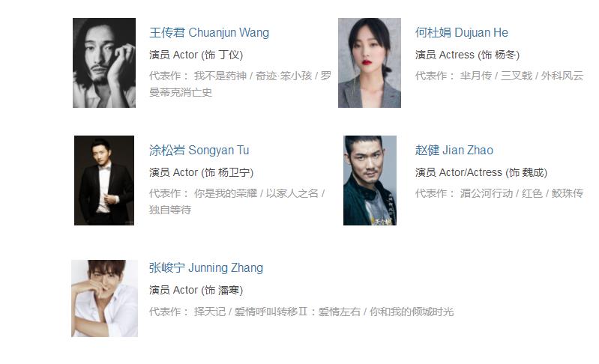The width and height of the screenshot is (599, 364).
Task: Open Chuanjun Wang's profile link
Action: click(x=209, y=33)
